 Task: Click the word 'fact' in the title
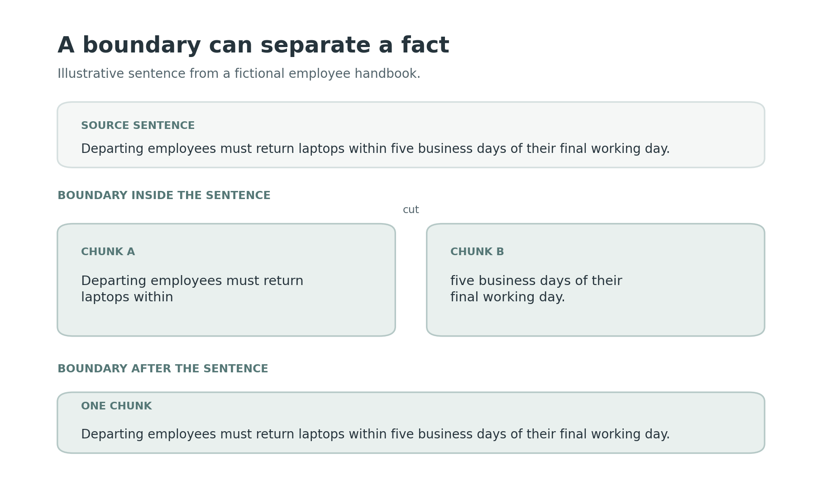click(x=425, y=46)
